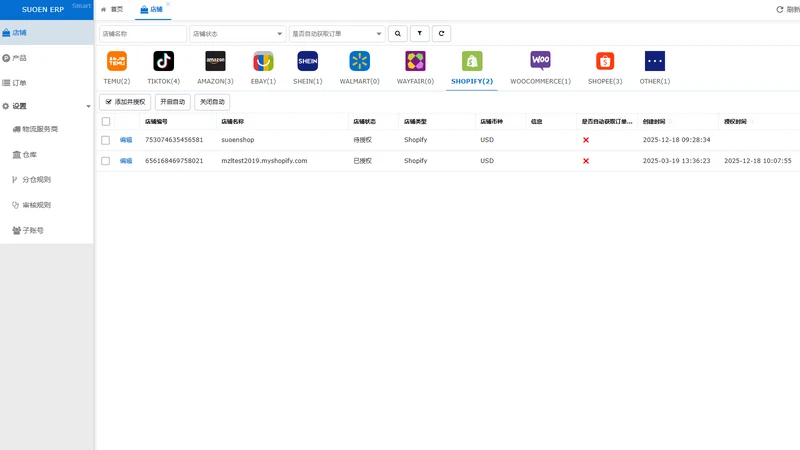Open 子账号 in the sidebar
800x450 pixels.
pyautogui.click(x=46, y=231)
